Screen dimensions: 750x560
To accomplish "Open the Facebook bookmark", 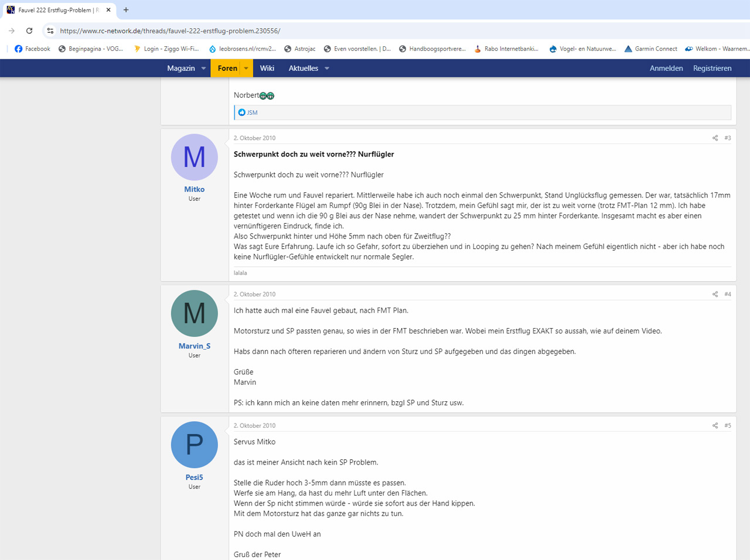I will [32, 49].
